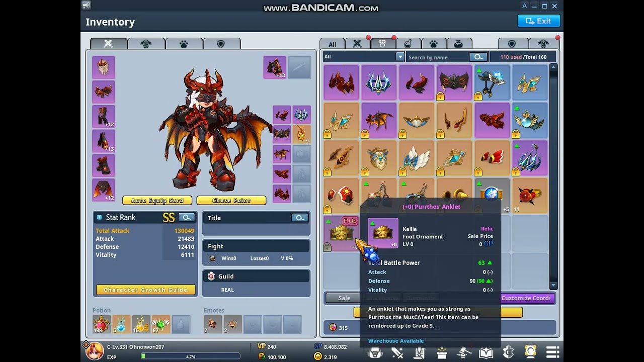Click the Warehouse Available text
Viewport: 644px width, 362px height.
pos(396,341)
